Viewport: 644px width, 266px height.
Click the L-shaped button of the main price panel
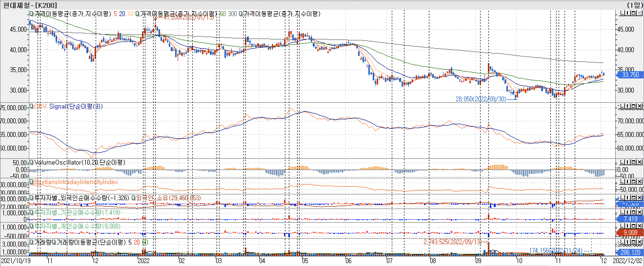coord(623,13)
